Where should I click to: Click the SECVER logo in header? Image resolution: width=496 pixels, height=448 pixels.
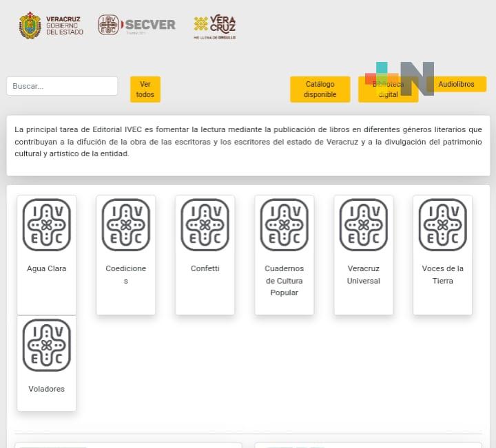(x=136, y=25)
